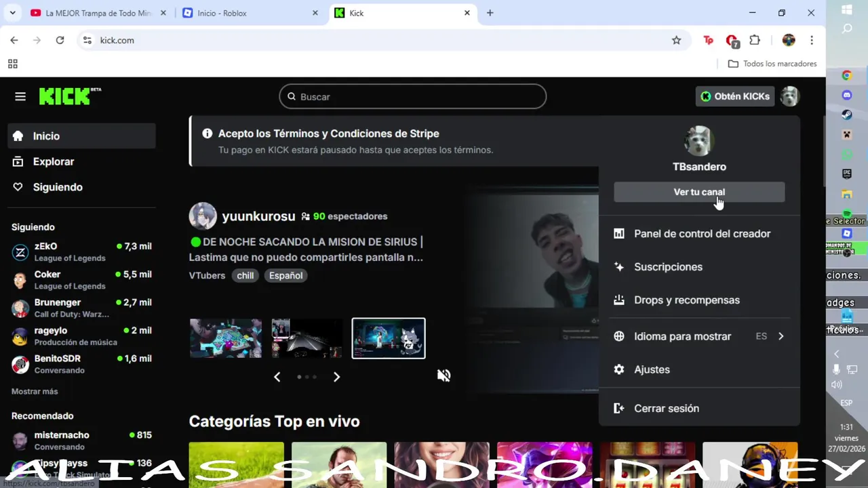
Task: Click the Obtén KICKs button
Action: click(735, 96)
